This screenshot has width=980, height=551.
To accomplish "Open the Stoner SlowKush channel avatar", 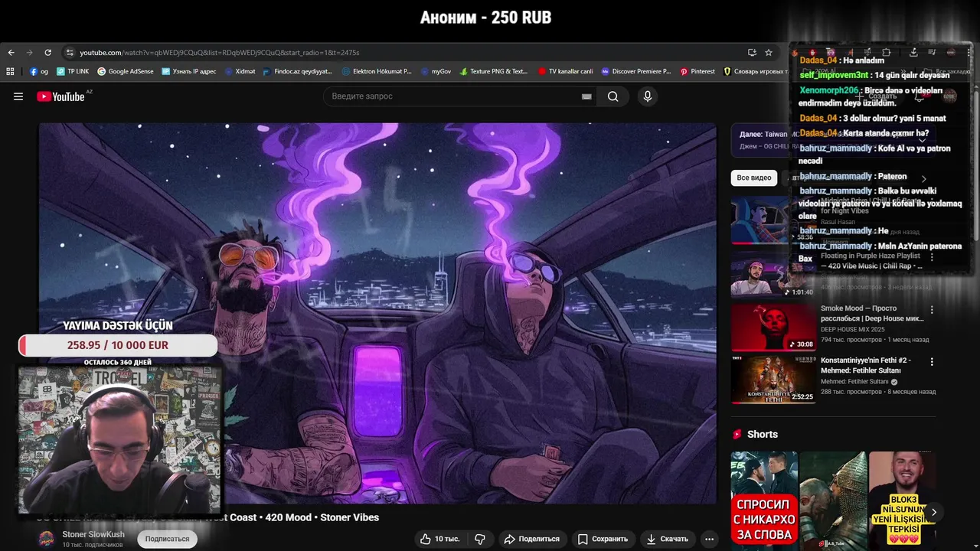I will point(47,539).
